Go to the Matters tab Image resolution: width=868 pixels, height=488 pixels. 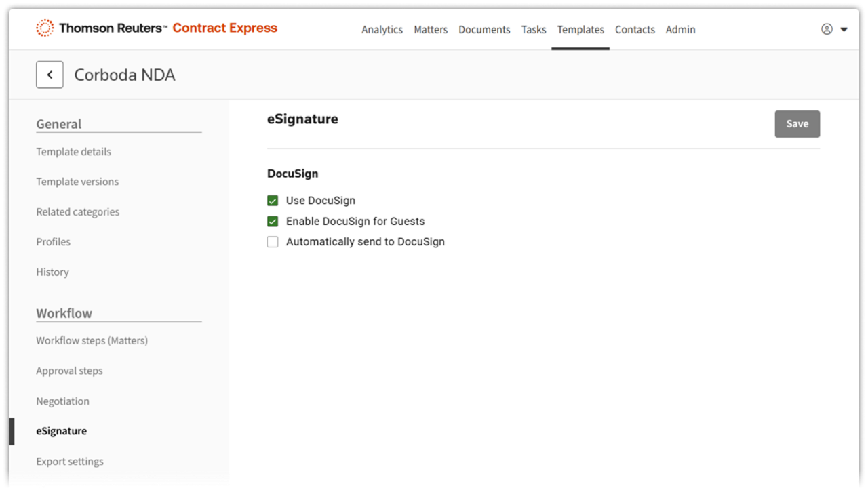pos(431,30)
